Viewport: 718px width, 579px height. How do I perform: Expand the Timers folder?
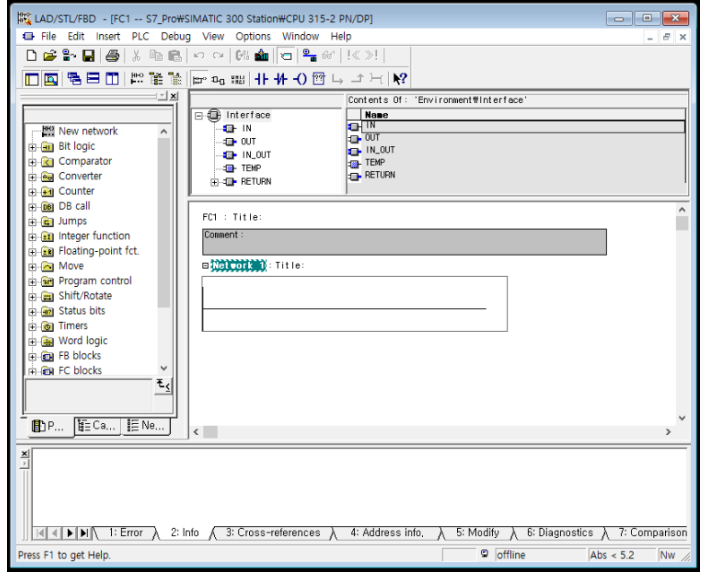pyautogui.click(x=32, y=327)
